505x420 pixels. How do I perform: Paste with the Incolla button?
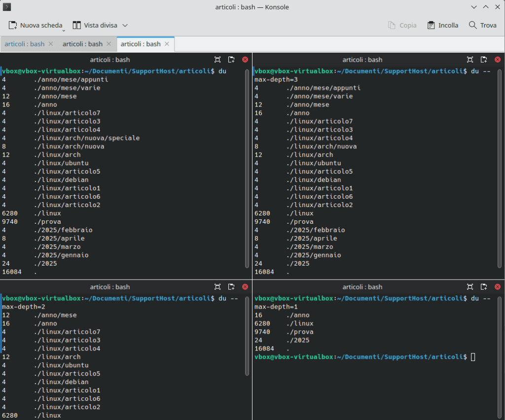coord(442,25)
